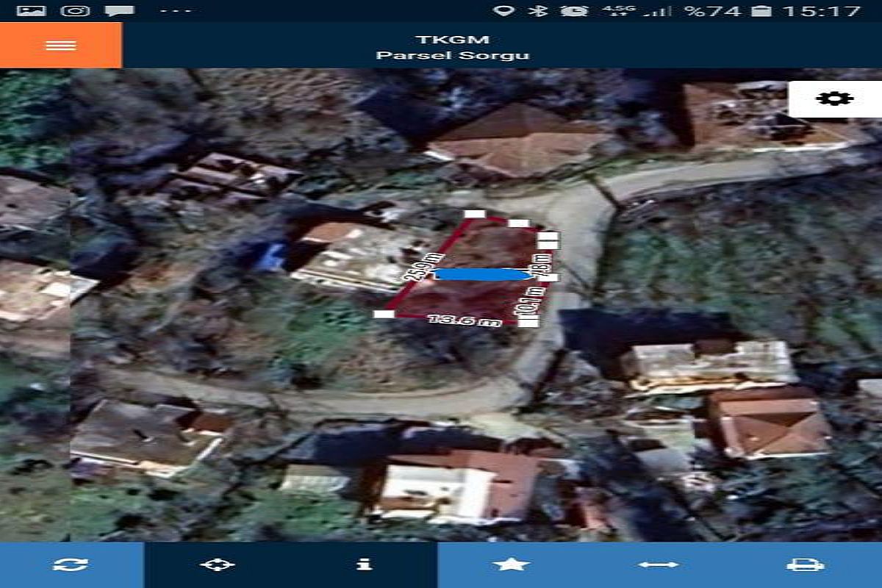This screenshot has width=882, height=588.
Task: Tap the battery indicator %74
Action: (727, 10)
